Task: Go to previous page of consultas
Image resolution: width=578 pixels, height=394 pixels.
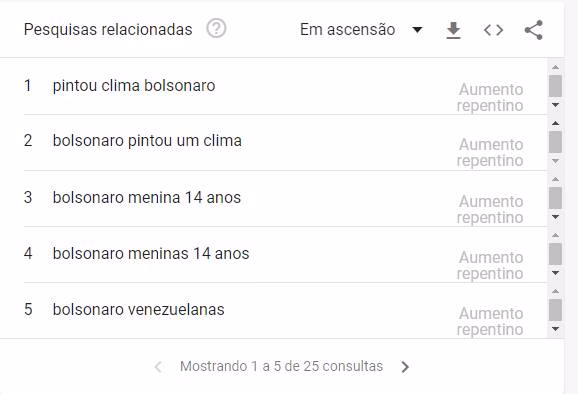Action: tap(159, 367)
